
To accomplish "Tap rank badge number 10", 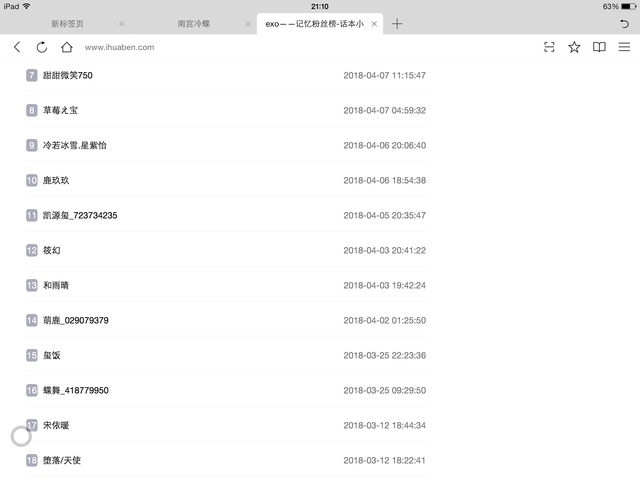I will point(32,180).
